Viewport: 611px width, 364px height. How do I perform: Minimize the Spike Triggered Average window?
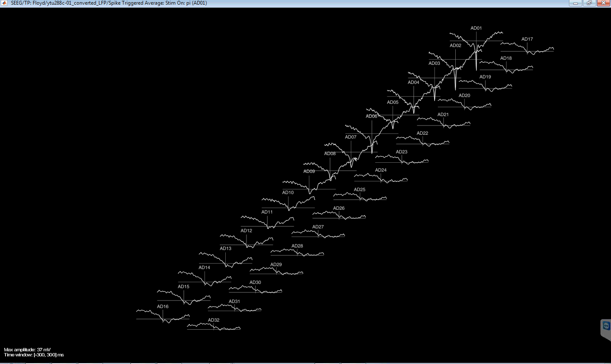(575, 3)
